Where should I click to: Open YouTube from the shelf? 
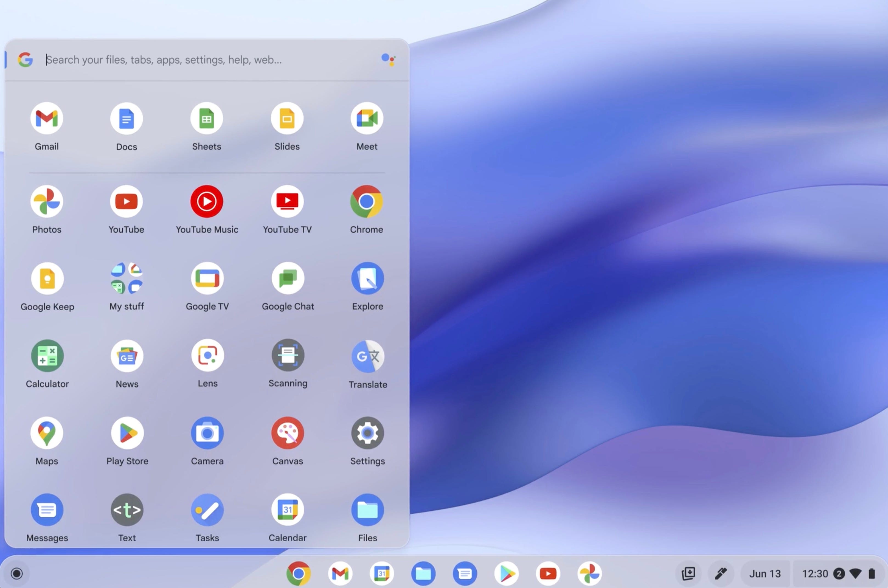[x=548, y=574]
